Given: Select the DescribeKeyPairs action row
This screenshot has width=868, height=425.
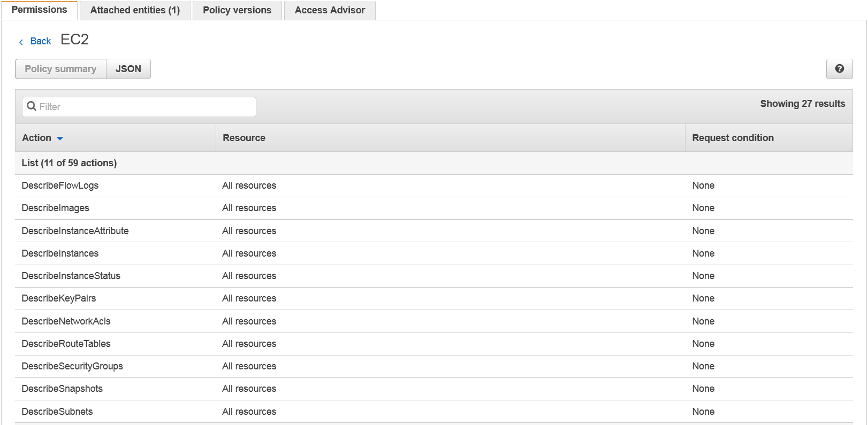Looking at the screenshot, I should [x=59, y=298].
